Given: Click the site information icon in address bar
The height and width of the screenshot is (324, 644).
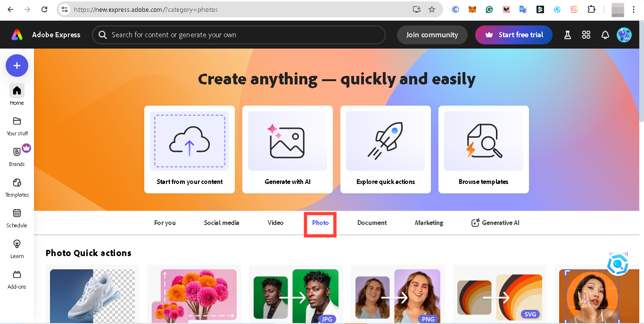Looking at the screenshot, I should pos(65,9).
